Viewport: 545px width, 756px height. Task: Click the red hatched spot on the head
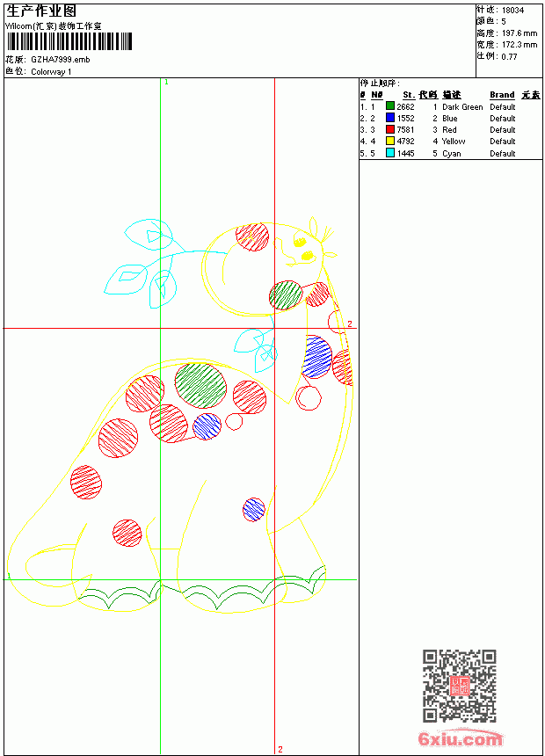click(x=252, y=236)
